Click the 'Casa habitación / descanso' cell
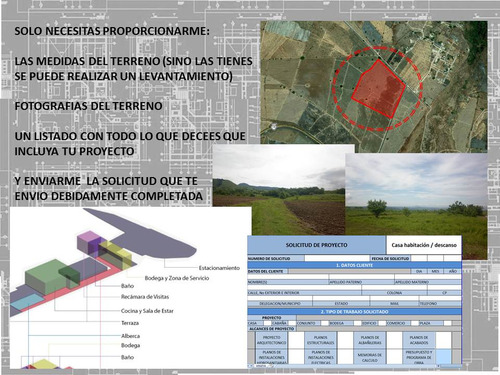Viewport: 500px width, 375px height. pos(424,245)
